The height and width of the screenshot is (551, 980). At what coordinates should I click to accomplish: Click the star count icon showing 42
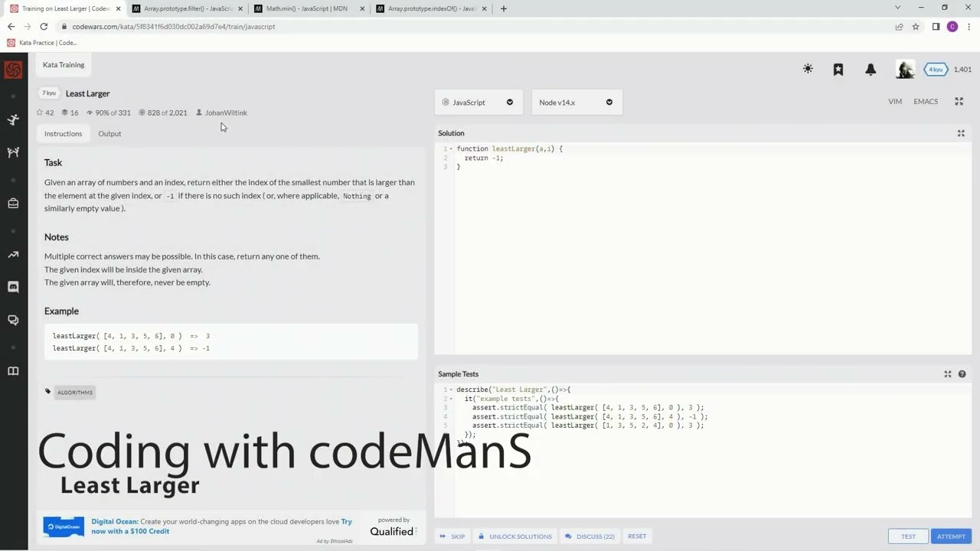coord(41,112)
